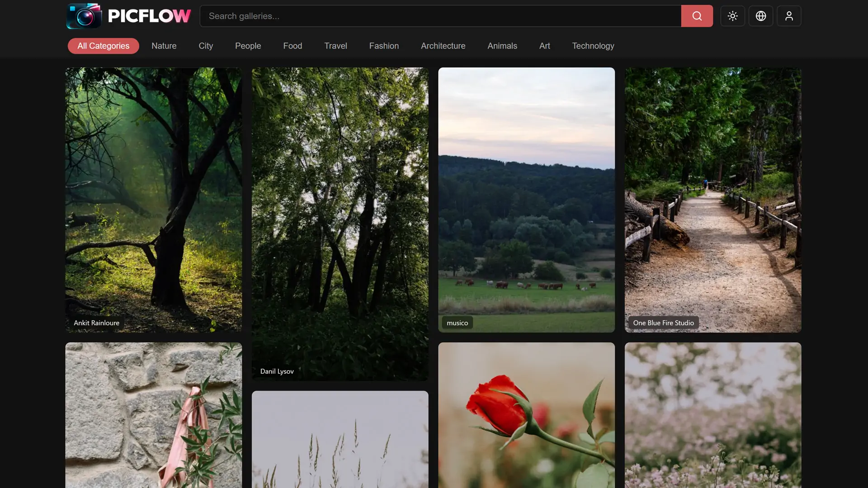The width and height of the screenshot is (868, 488).
Task: Switch to the Food category
Action: 292,46
